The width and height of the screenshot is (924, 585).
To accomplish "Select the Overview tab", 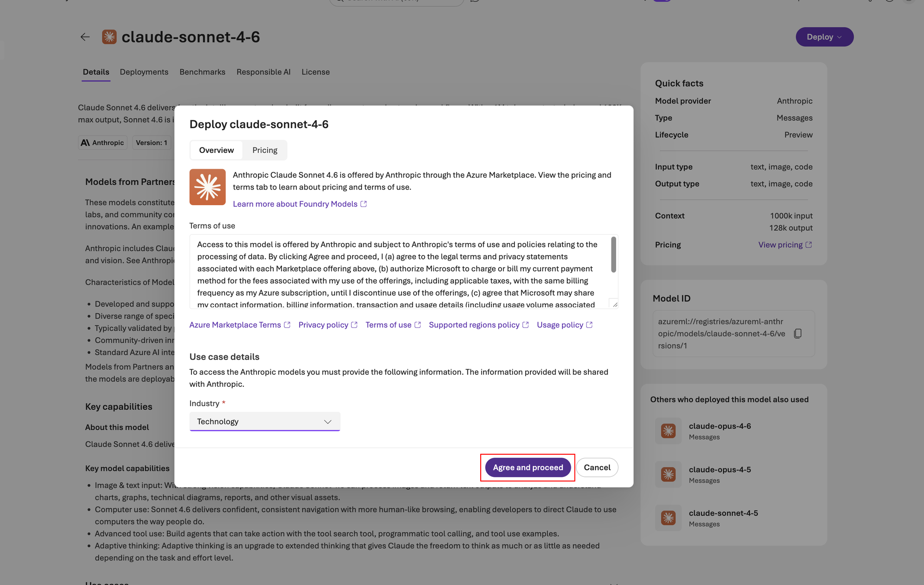I will 216,150.
